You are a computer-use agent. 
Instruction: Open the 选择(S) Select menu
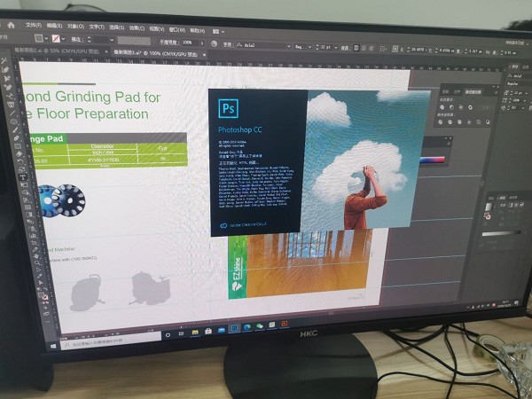(117, 27)
